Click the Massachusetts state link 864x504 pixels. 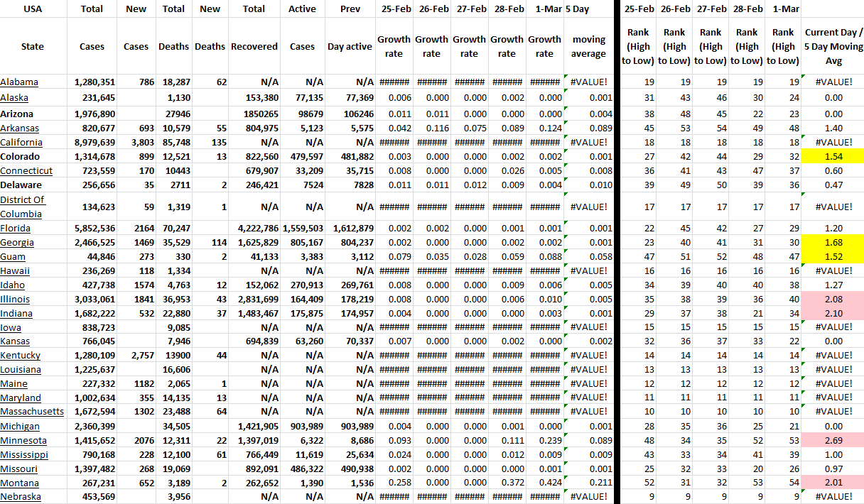click(32, 412)
